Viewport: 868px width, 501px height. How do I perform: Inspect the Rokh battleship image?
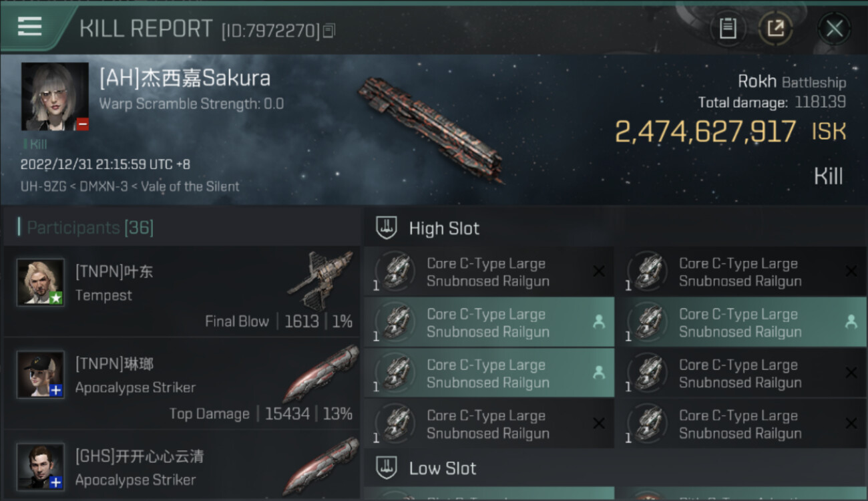[x=431, y=128]
